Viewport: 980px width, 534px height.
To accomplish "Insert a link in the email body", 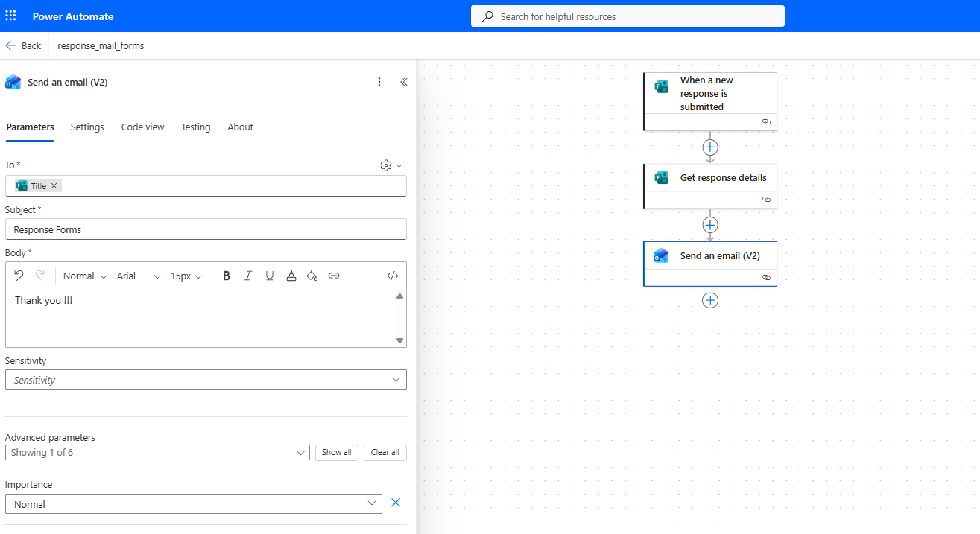I will pyautogui.click(x=334, y=276).
